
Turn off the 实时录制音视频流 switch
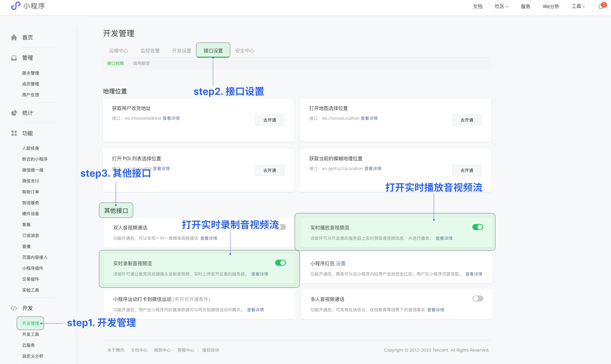(280, 263)
